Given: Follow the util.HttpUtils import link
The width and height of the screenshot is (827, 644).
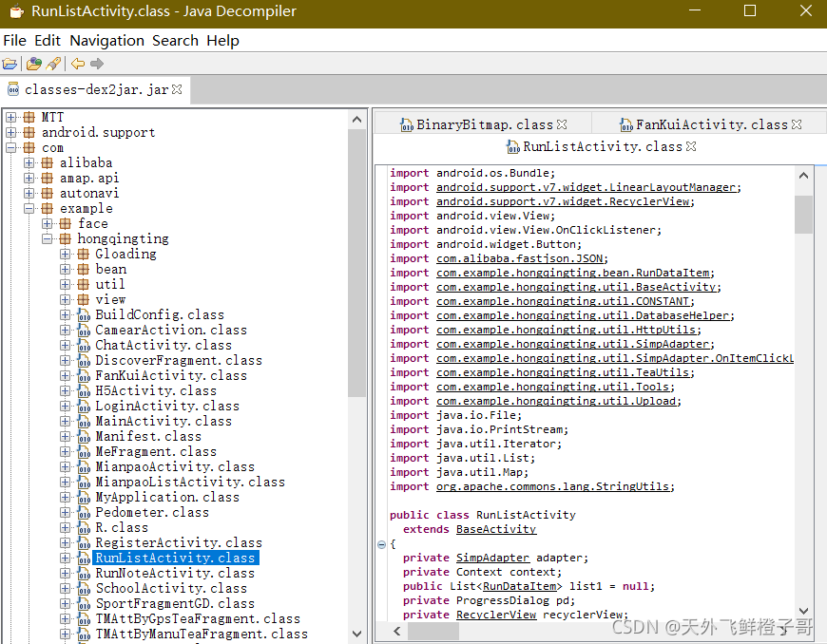Looking at the screenshot, I should (566, 330).
